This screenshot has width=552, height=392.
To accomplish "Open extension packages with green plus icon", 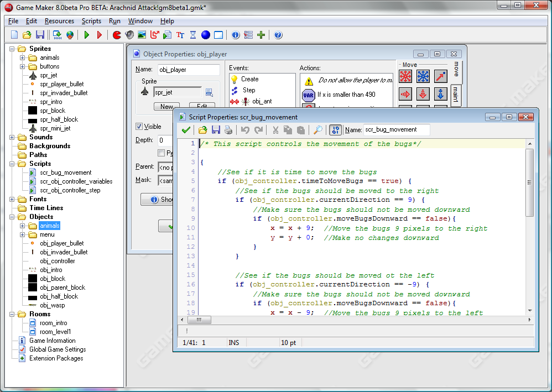I will (261, 35).
